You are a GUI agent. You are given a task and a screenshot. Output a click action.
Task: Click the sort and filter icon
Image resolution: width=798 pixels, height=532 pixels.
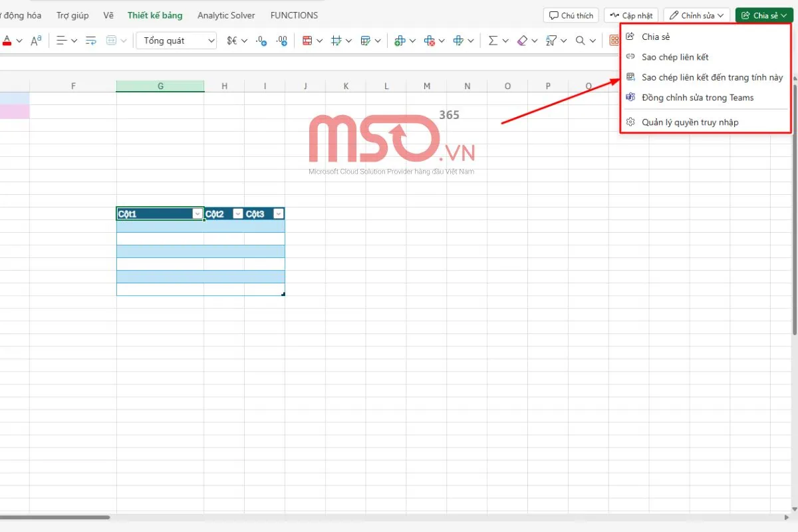tap(551, 41)
